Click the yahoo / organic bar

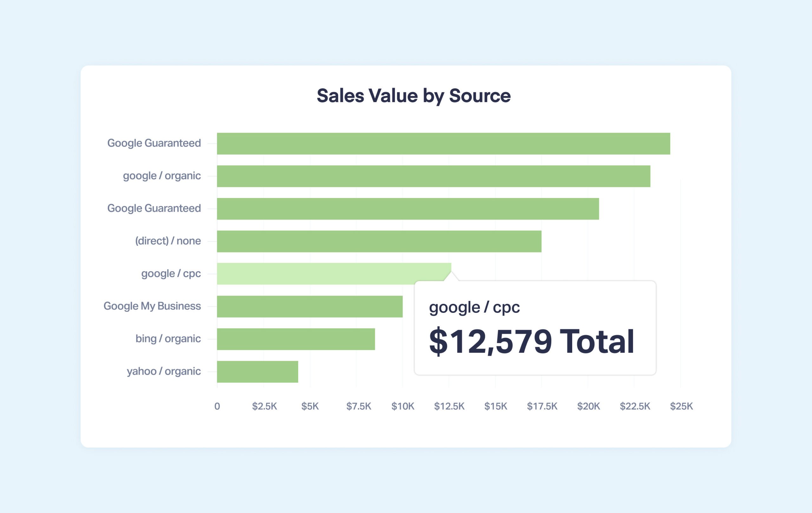click(257, 371)
